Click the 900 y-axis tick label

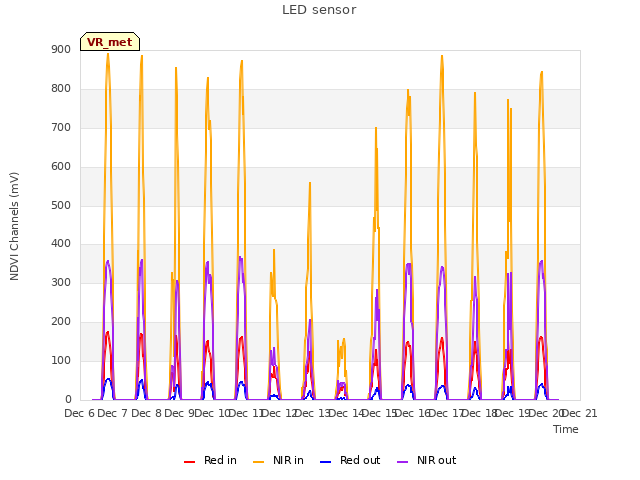(61, 50)
